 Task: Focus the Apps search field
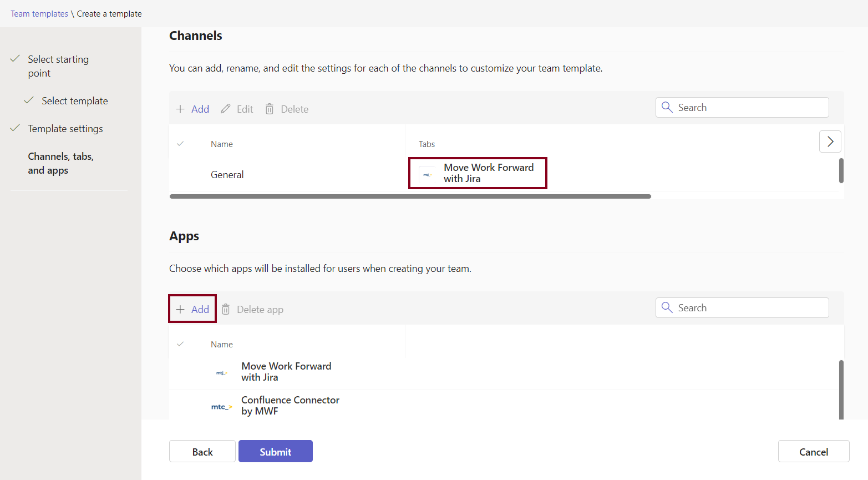pyautogui.click(x=749, y=308)
